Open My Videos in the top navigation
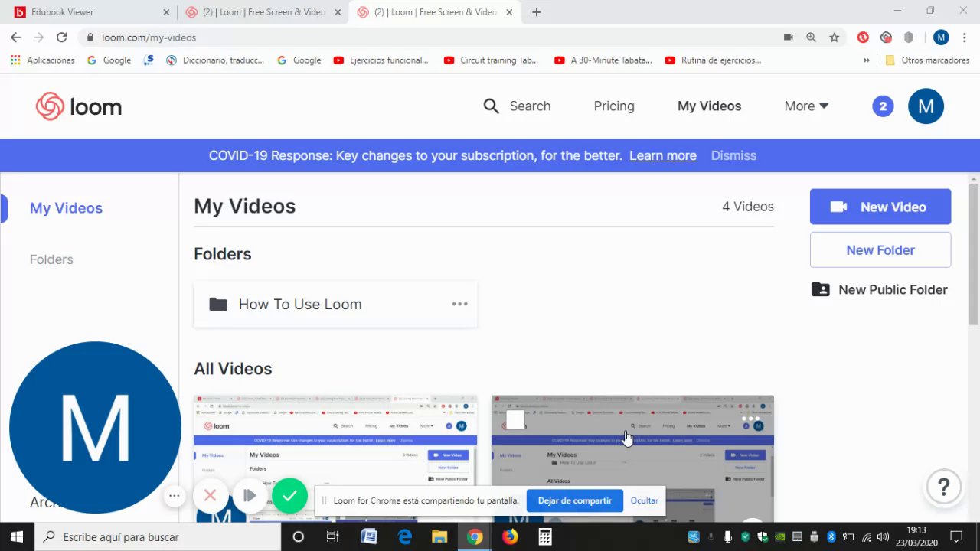The image size is (980, 551). click(709, 106)
